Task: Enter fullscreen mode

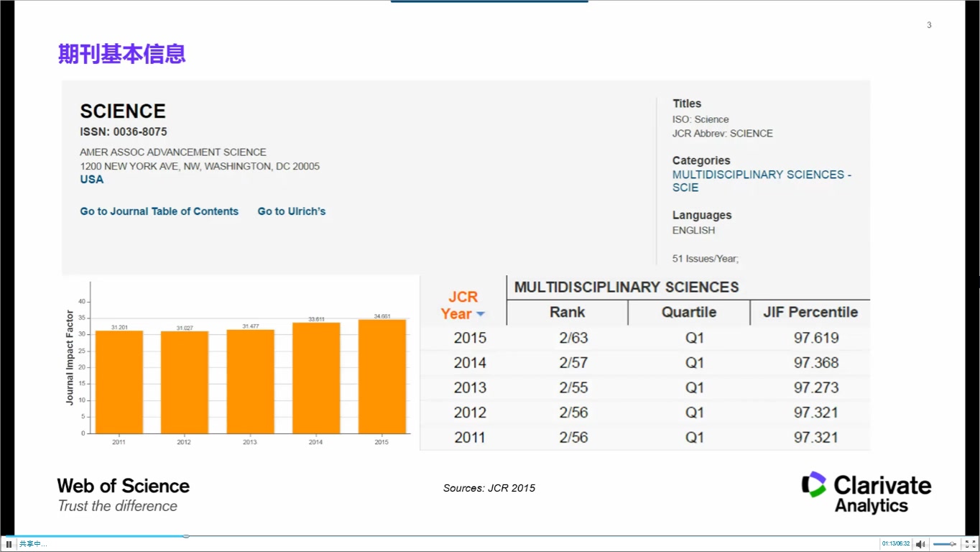Action: [x=969, y=544]
